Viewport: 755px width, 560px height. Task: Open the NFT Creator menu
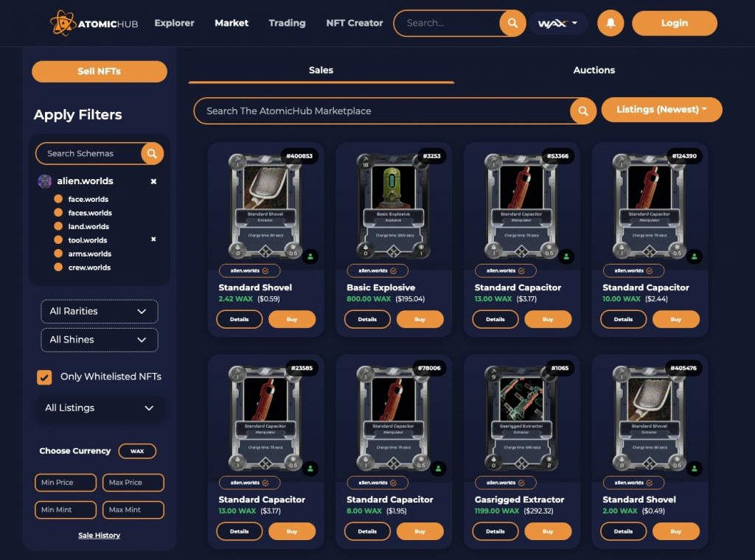point(355,23)
